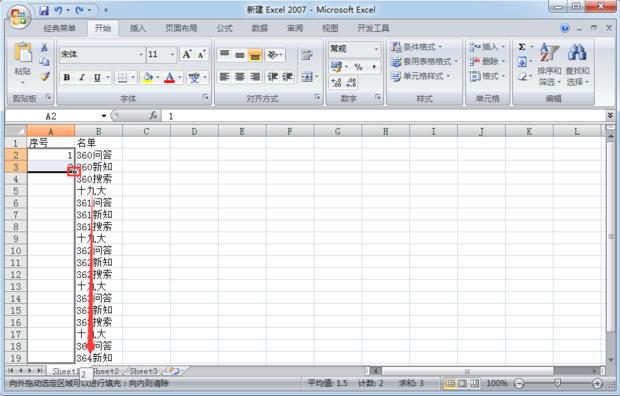Center text horizontally
620x396 pixels.
(x=240, y=76)
